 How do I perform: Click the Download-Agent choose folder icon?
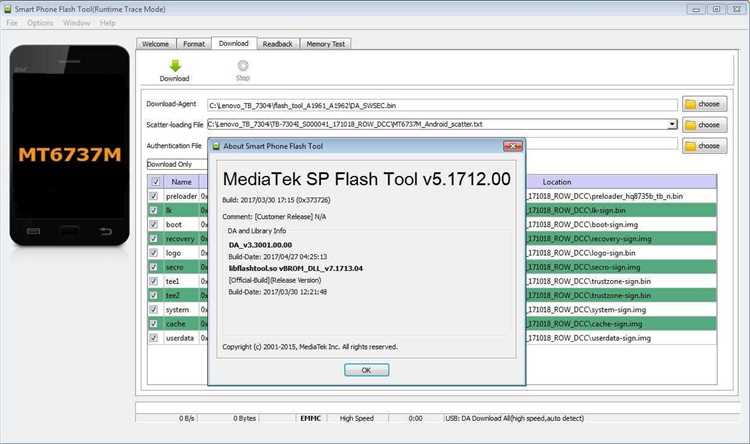tap(692, 104)
